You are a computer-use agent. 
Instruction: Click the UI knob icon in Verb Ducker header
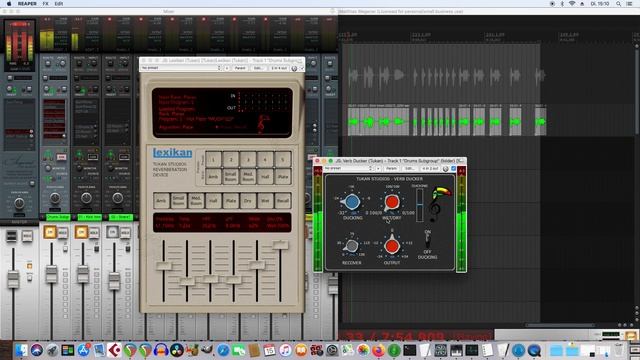446,169
